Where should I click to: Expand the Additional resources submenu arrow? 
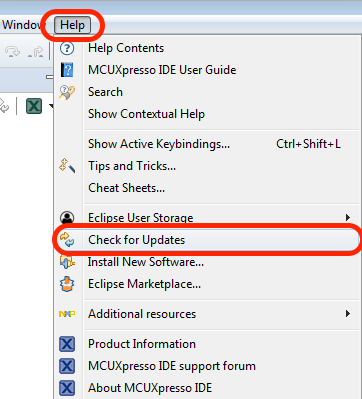(348, 314)
